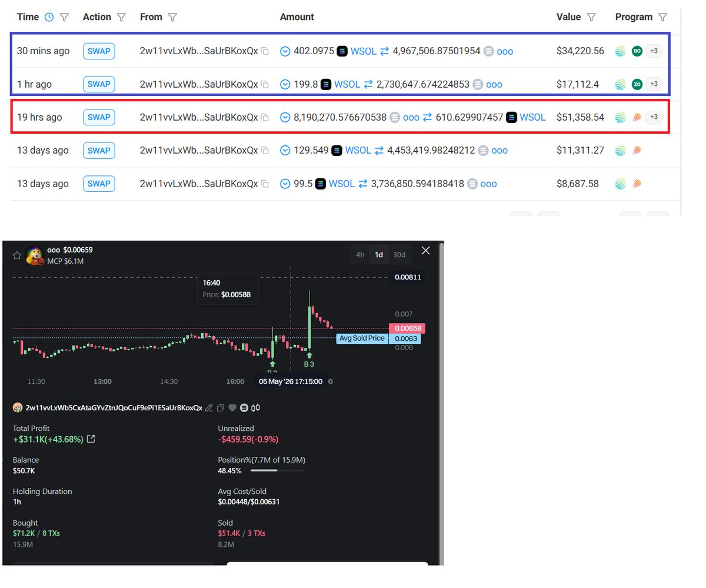Image resolution: width=706 pixels, height=588 pixels.
Task: Click SWAP badge in $11,311.27 row
Action: pyautogui.click(x=99, y=150)
